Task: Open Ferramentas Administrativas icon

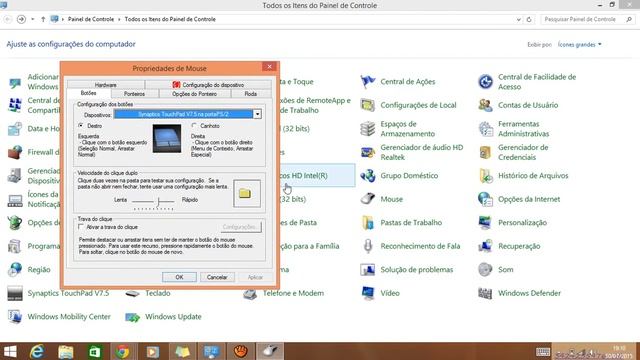Action: point(485,129)
